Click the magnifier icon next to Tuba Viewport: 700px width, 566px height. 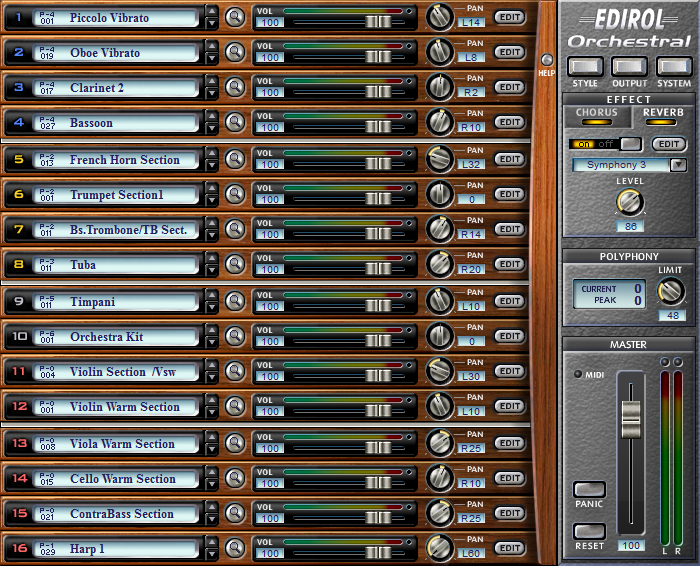[x=234, y=264]
